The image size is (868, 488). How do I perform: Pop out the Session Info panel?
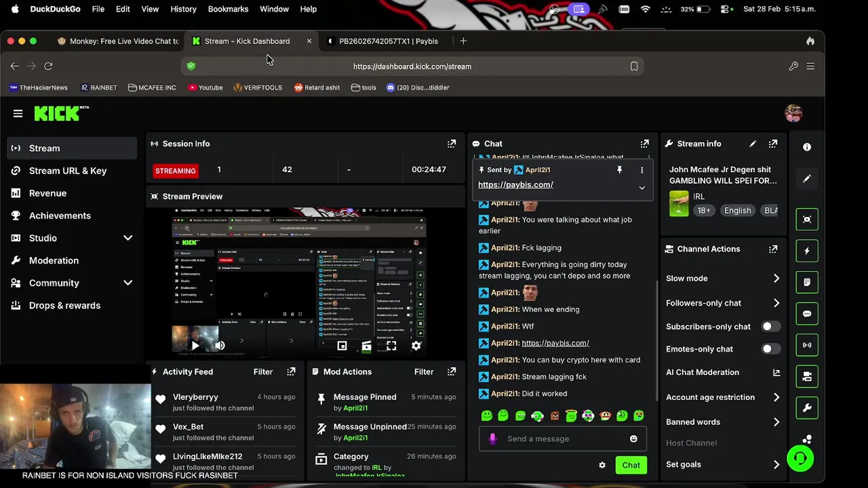click(x=452, y=144)
